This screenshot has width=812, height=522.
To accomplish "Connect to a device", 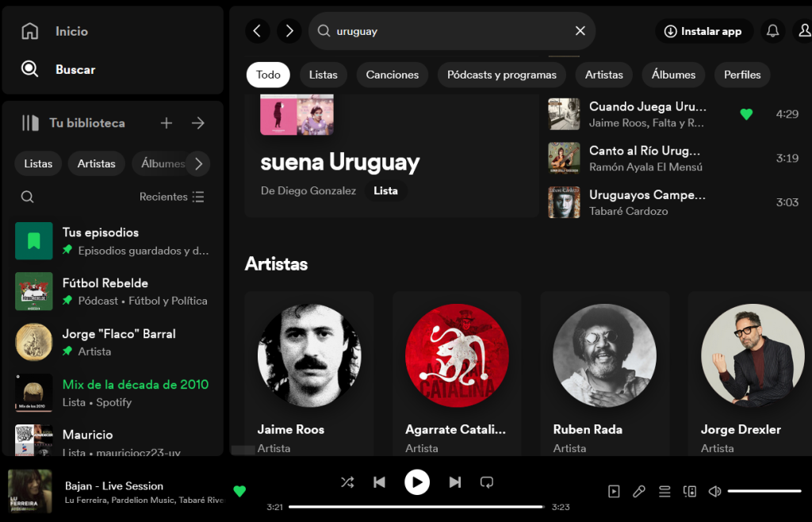I will [x=689, y=491].
